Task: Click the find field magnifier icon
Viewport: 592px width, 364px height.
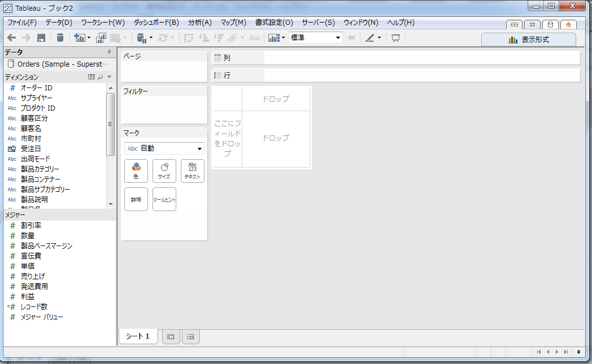Action: (101, 77)
